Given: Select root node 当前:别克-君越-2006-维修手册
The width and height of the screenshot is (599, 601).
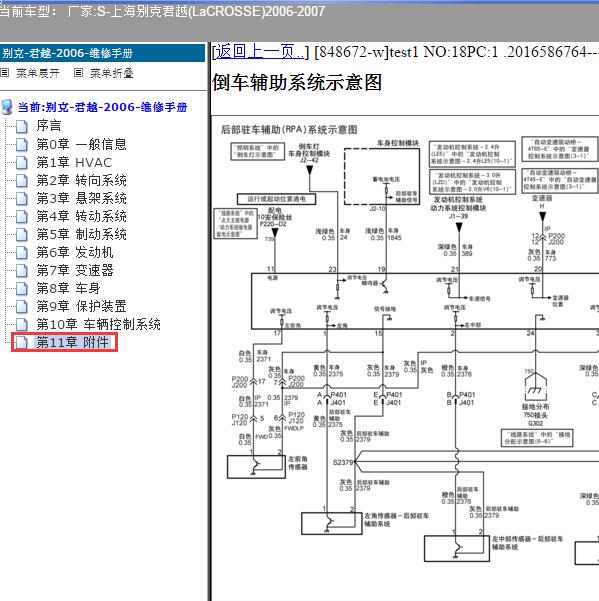Looking at the screenshot, I should point(103,107).
